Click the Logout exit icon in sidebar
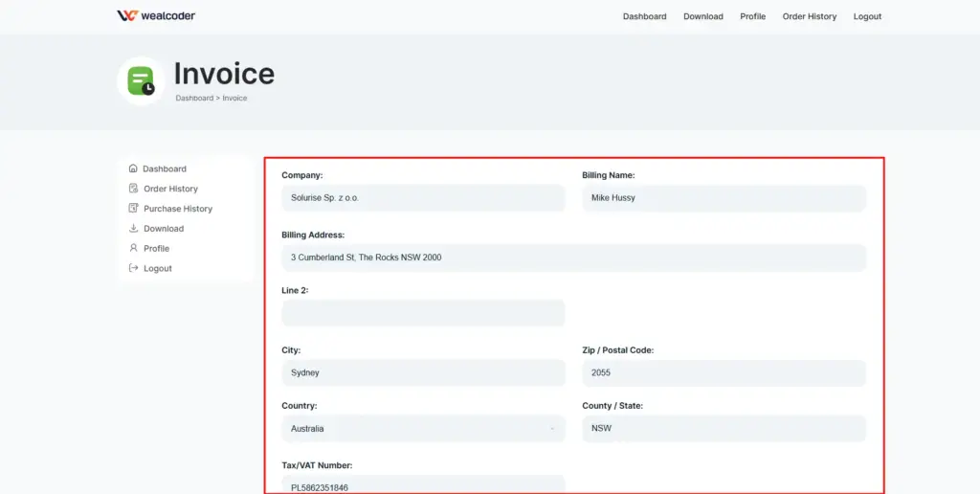Image resolution: width=980 pixels, height=494 pixels. [x=133, y=268]
